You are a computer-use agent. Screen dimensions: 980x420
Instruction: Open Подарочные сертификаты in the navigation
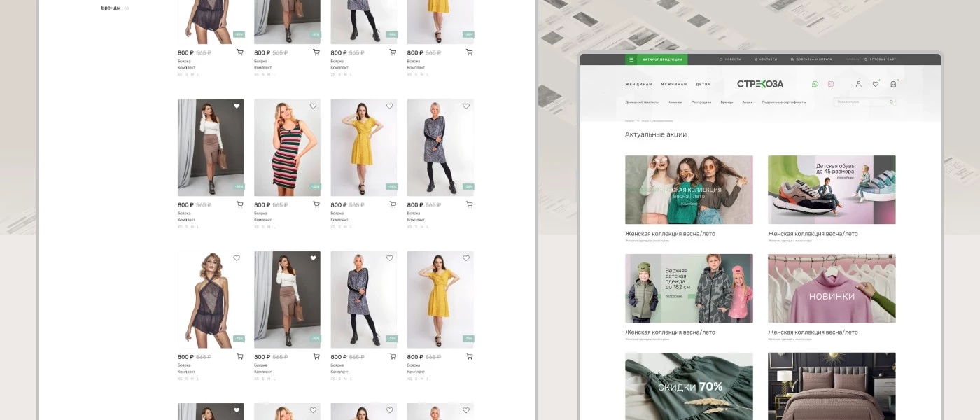[784, 101]
